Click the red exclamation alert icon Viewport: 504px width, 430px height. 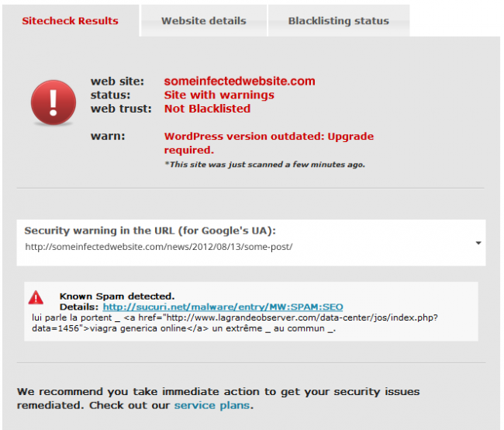coord(54,102)
